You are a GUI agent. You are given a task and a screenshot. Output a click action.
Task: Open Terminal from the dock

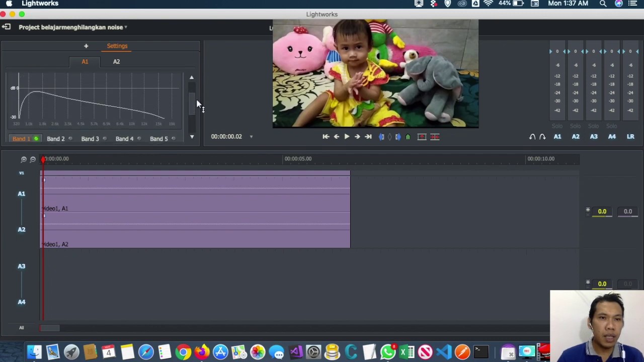tap(481, 352)
